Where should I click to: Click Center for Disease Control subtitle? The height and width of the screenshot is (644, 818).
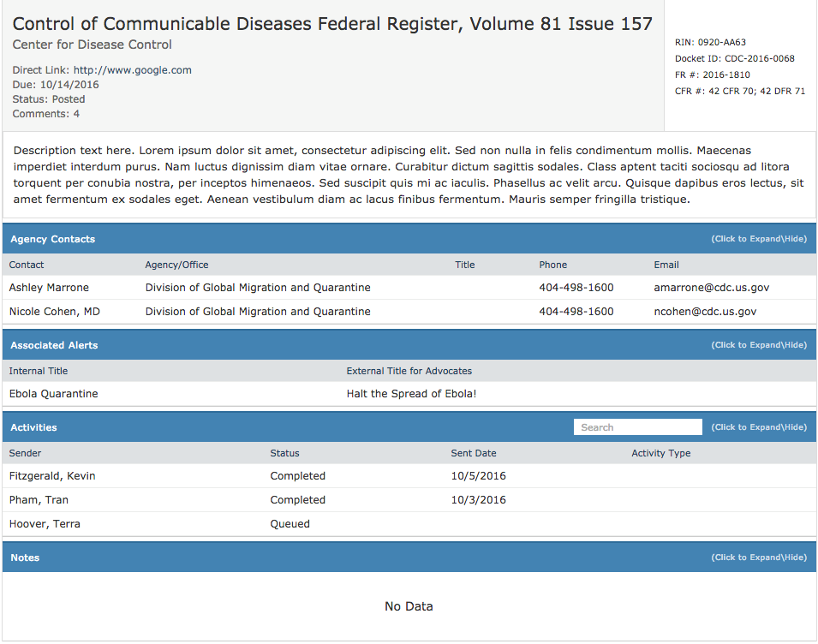[92, 45]
